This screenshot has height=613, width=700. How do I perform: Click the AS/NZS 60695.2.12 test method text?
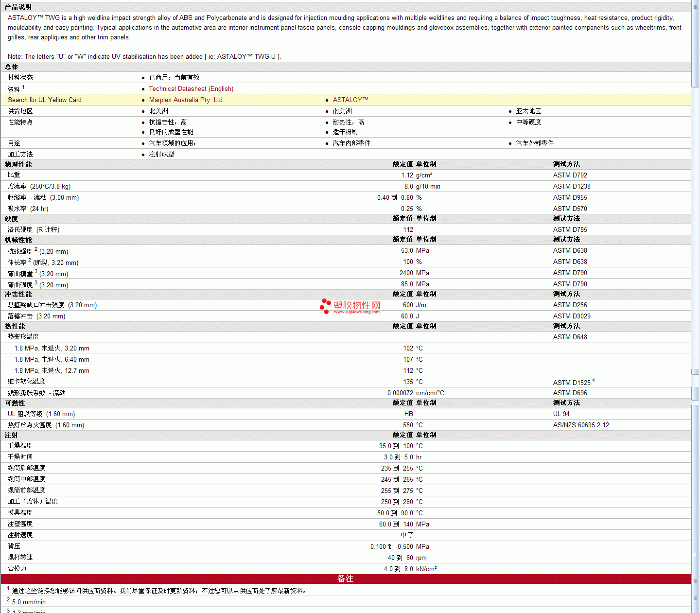[581, 425]
